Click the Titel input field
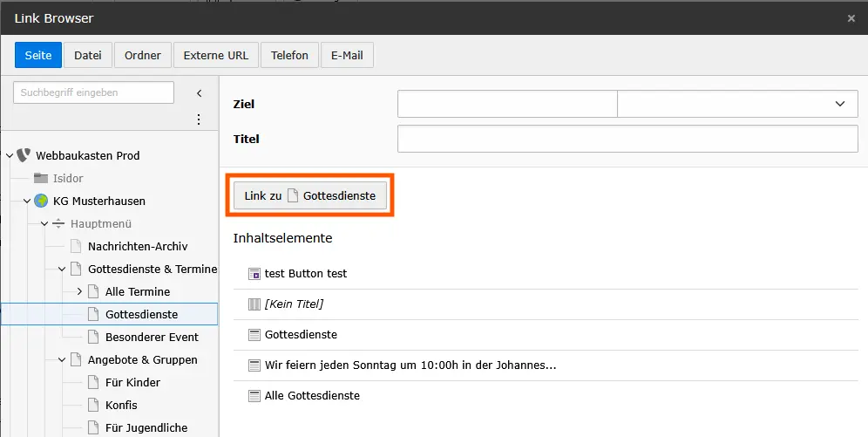The image size is (868, 437). tap(627, 139)
